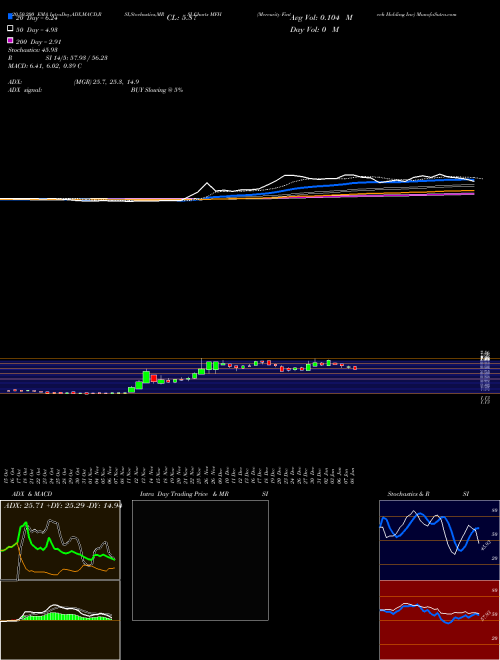Image resolution: width=500 pixels, height=660 pixels.
Task: Click the MACD histogram panel with green bars
Action: coord(60,620)
